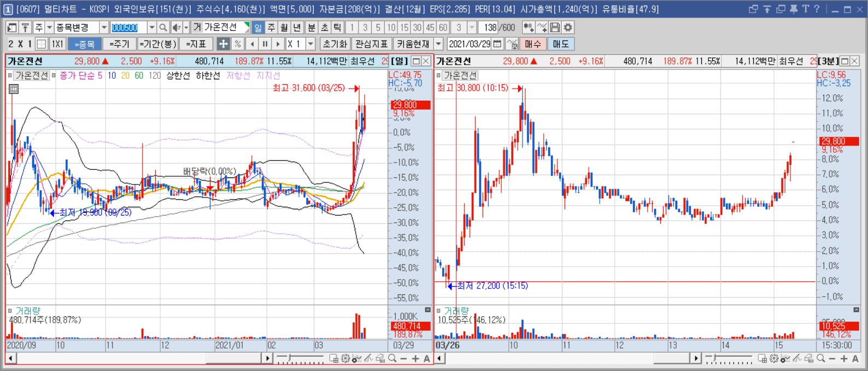Click the 관심지표 button

point(372,44)
